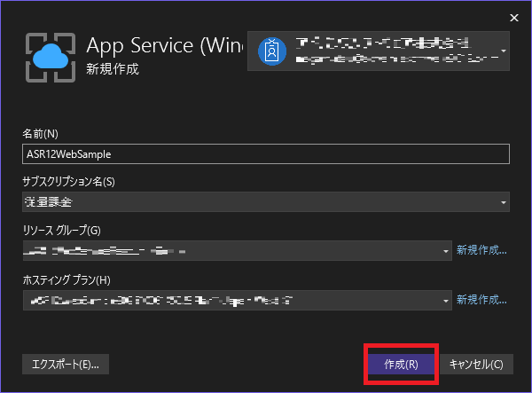Click 新規作成... next to resource group
This screenshot has width=532, height=393.
point(481,250)
